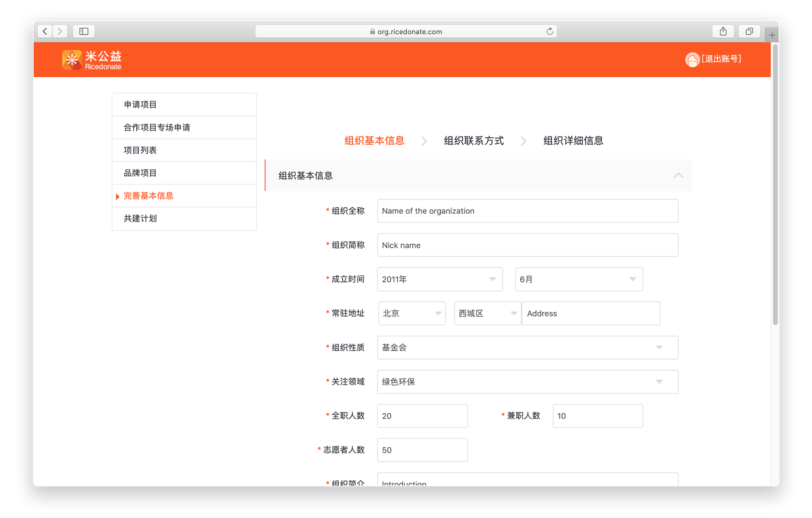The width and height of the screenshot is (812, 518).
Task: Open 申请项目 in sidebar menu
Action: (x=184, y=104)
